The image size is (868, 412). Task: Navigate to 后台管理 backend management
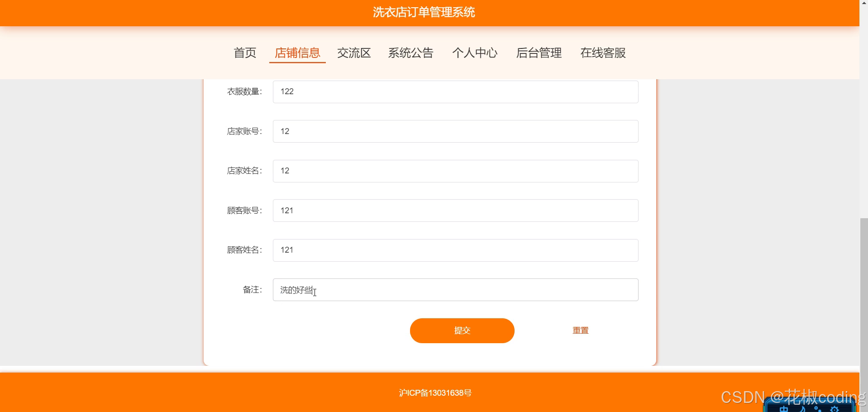(539, 53)
